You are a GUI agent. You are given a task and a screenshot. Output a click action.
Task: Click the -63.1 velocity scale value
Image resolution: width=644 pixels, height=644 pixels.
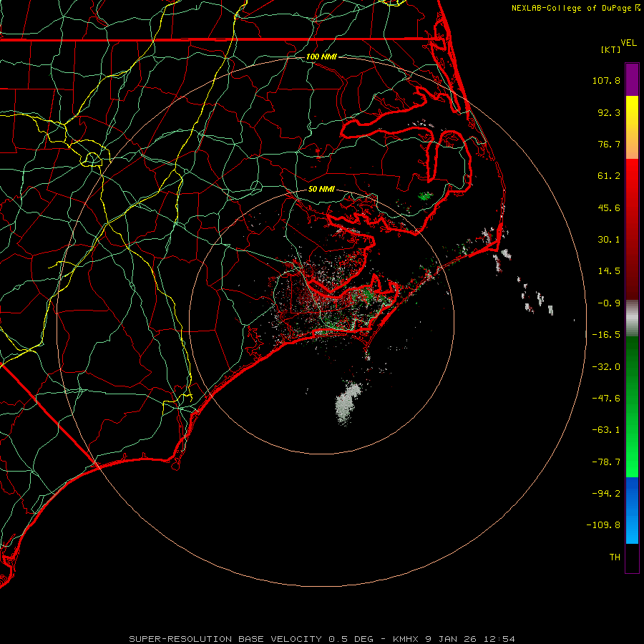(x=606, y=430)
